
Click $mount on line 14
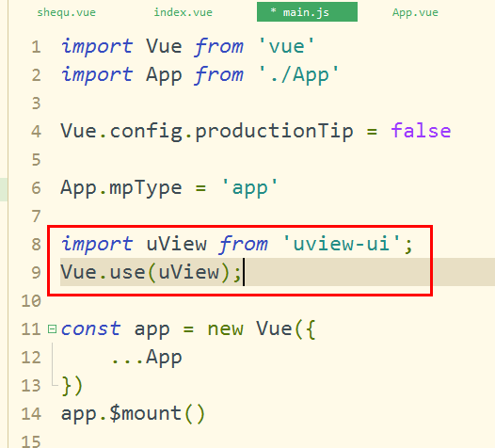pyautogui.click(x=145, y=413)
